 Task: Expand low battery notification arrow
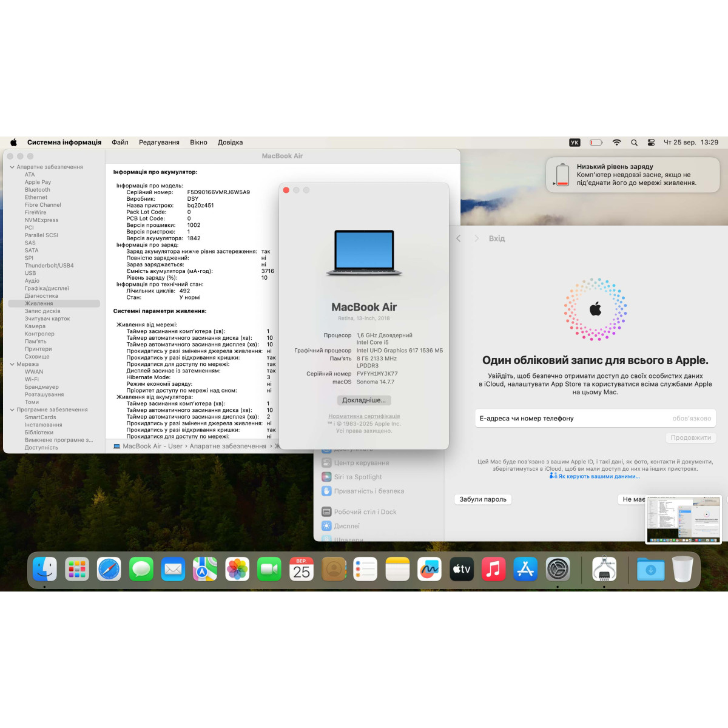coord(554,183)
